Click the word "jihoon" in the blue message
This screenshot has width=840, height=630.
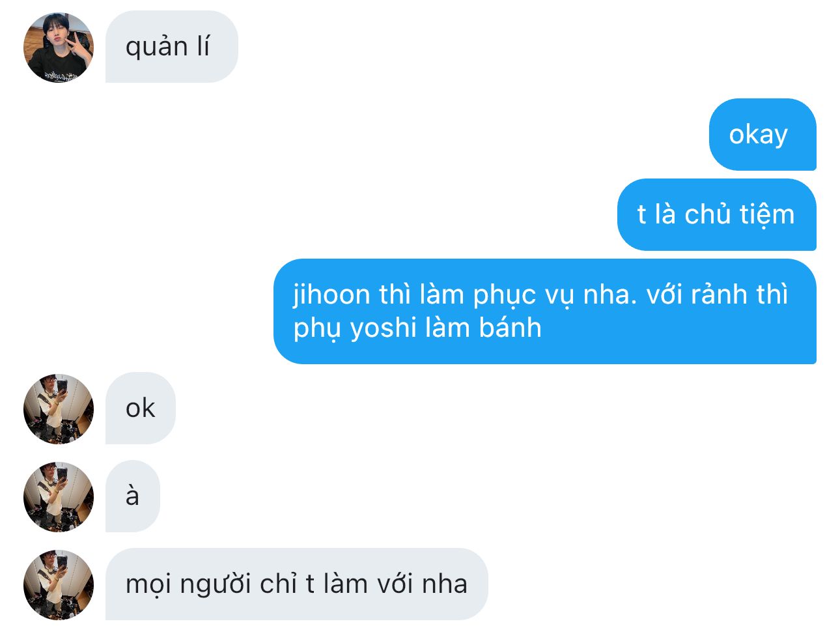(331, 294)
